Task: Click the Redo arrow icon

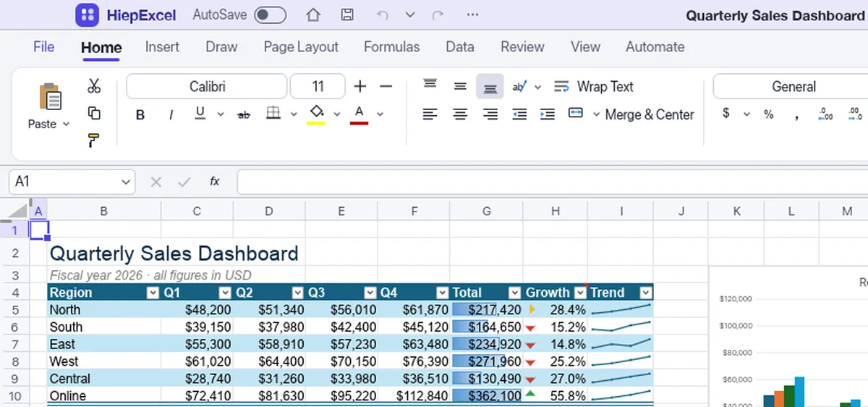Action: [437, 14]
